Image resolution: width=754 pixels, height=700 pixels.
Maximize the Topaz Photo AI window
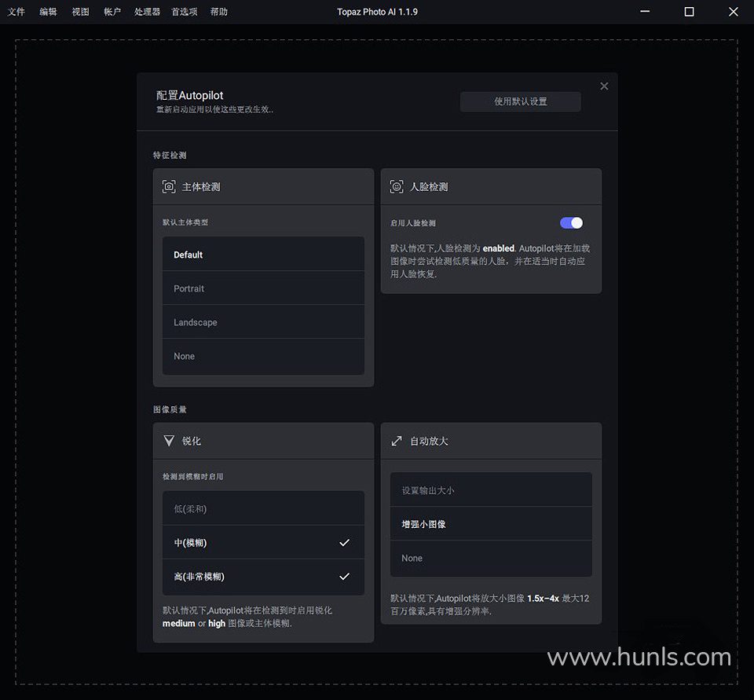point(689,12)
